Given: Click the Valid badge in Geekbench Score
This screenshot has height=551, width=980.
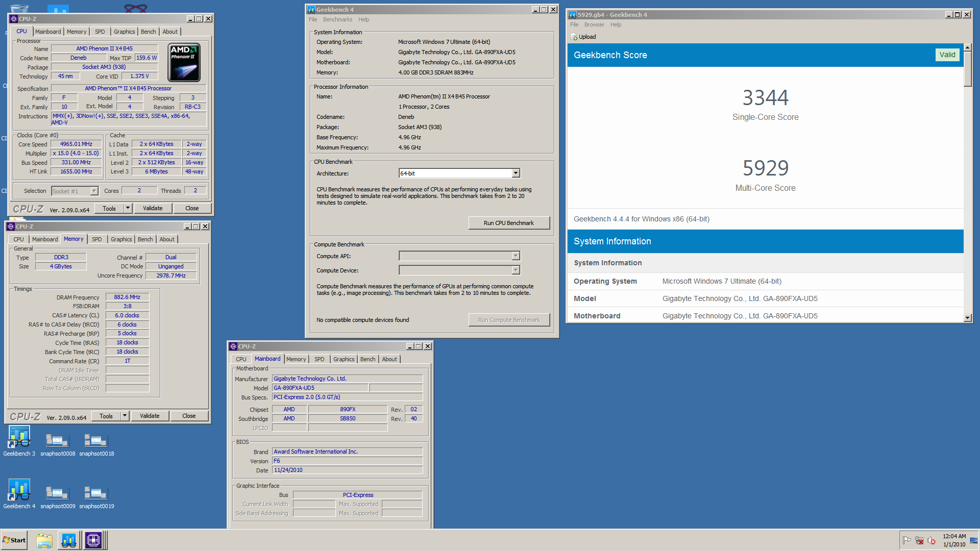Looking at the screenshot, I should coord(947,55).
